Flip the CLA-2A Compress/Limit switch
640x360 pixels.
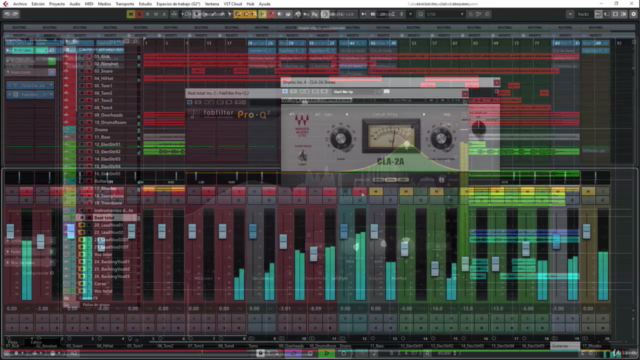pyautogui.click(x=302, y=156)
